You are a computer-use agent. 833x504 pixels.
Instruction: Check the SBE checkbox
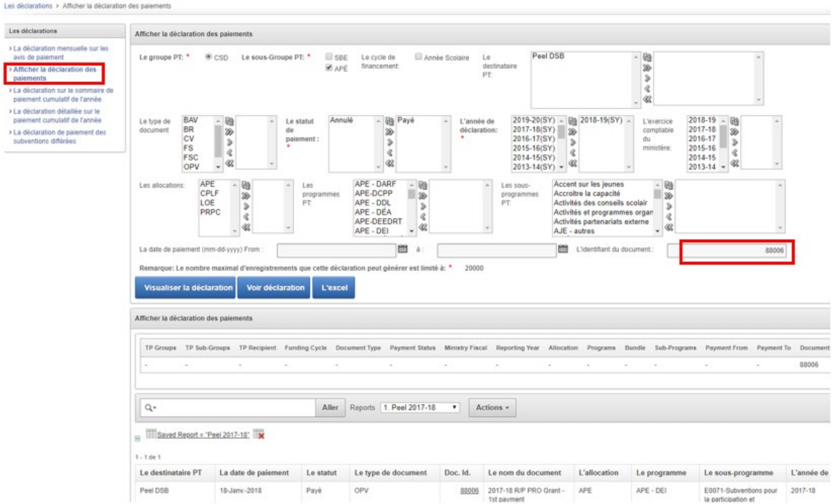(329, 57)
